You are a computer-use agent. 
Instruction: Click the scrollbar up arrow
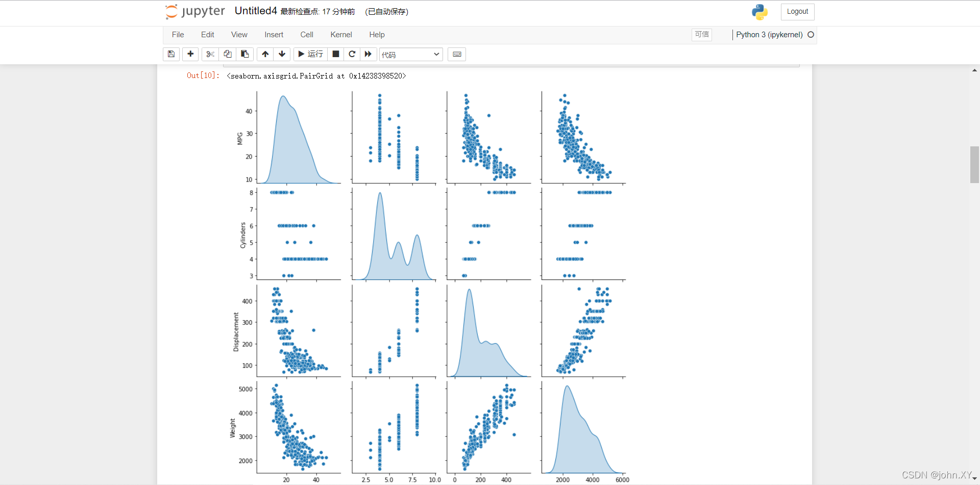tap(974, 70)
